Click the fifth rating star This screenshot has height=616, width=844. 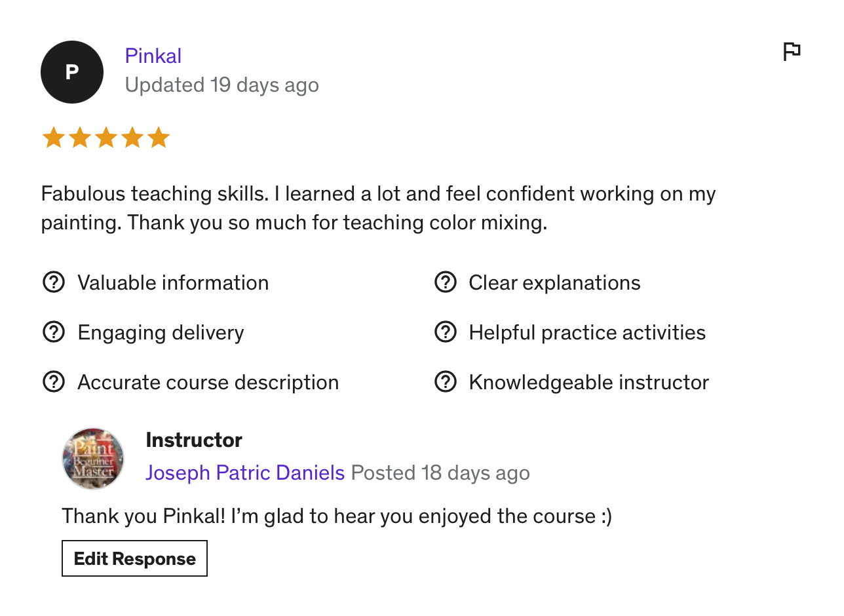coord(158,138)
